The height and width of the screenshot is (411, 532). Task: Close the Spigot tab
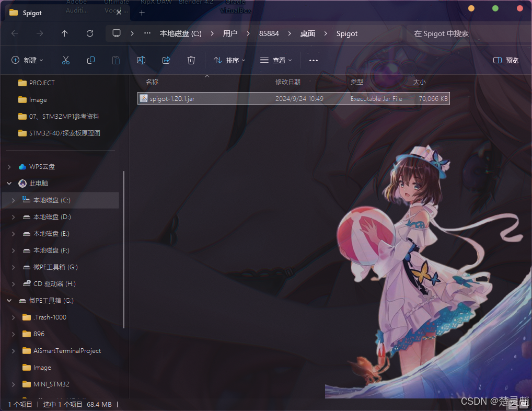point(119,13)
